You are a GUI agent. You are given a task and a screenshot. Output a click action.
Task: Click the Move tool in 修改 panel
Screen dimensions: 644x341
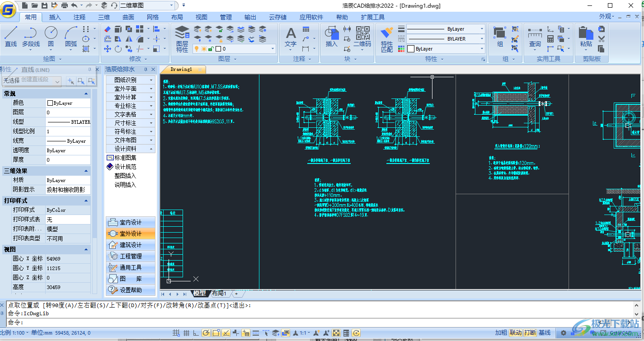[108, 49]
